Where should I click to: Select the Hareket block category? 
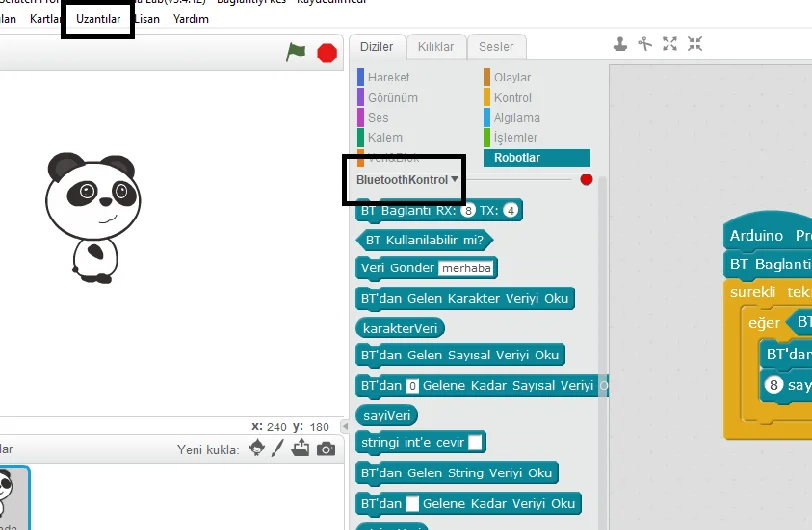pyautogui.click(x=388, y=77)
